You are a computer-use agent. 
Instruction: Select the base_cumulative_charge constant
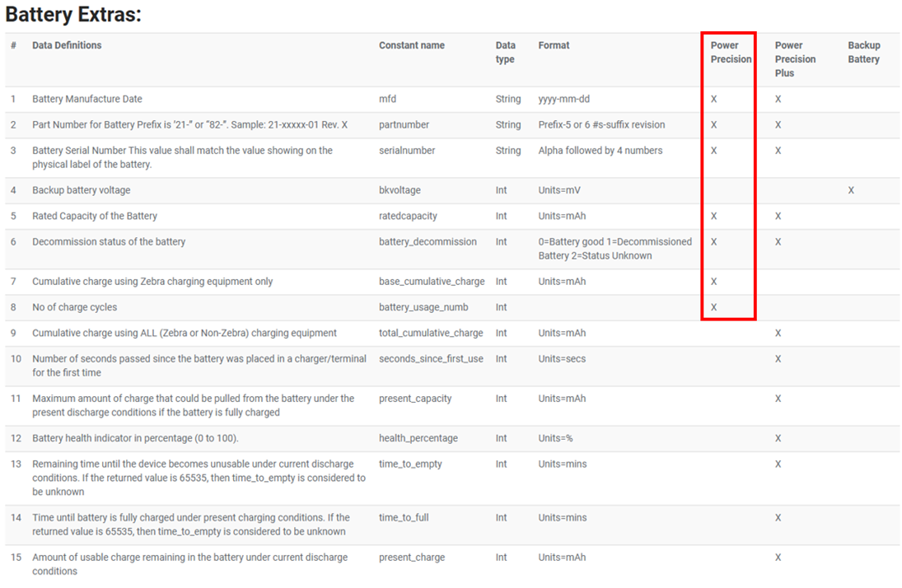click(431, 282)
